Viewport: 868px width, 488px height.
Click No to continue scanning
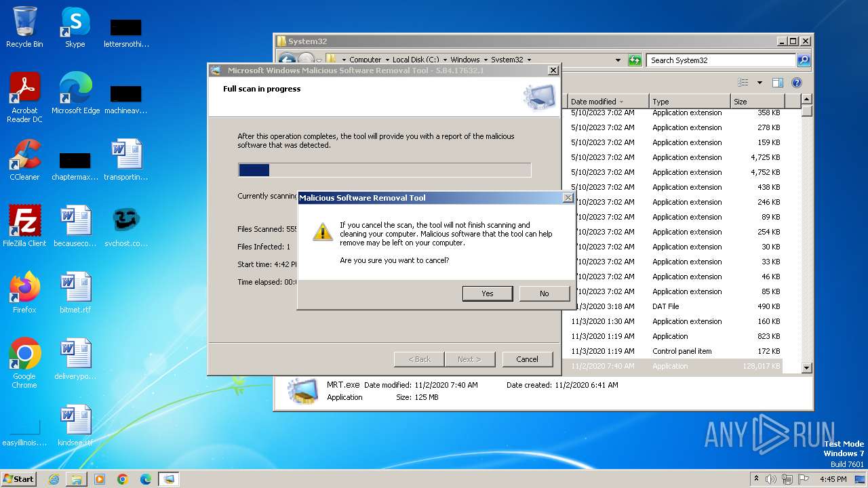[x=544, y=293]
